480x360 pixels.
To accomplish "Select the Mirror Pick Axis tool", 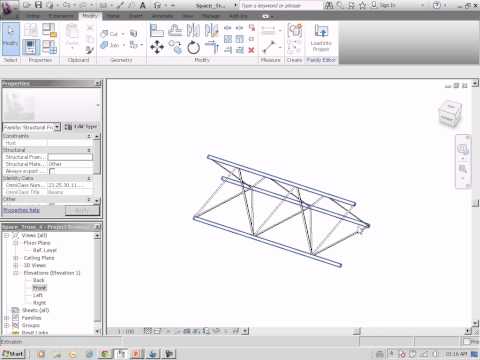I will coord(193,30).
